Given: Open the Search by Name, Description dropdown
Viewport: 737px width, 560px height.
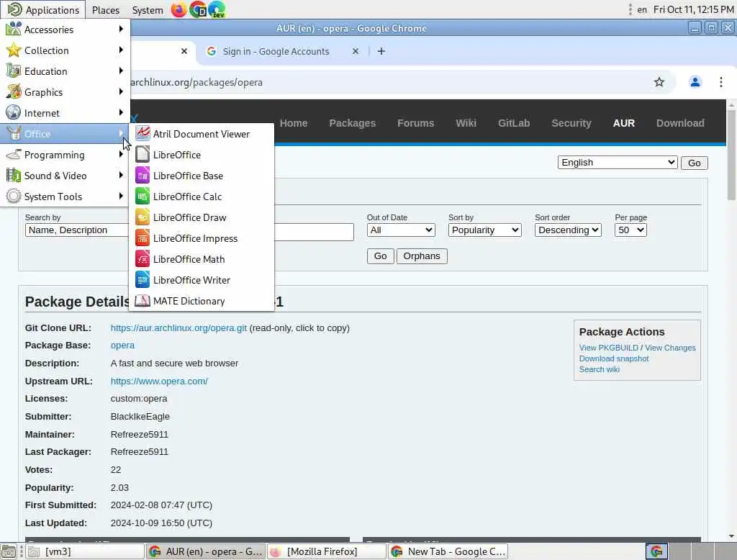Looking at the screenshot, I should point(76,230).
